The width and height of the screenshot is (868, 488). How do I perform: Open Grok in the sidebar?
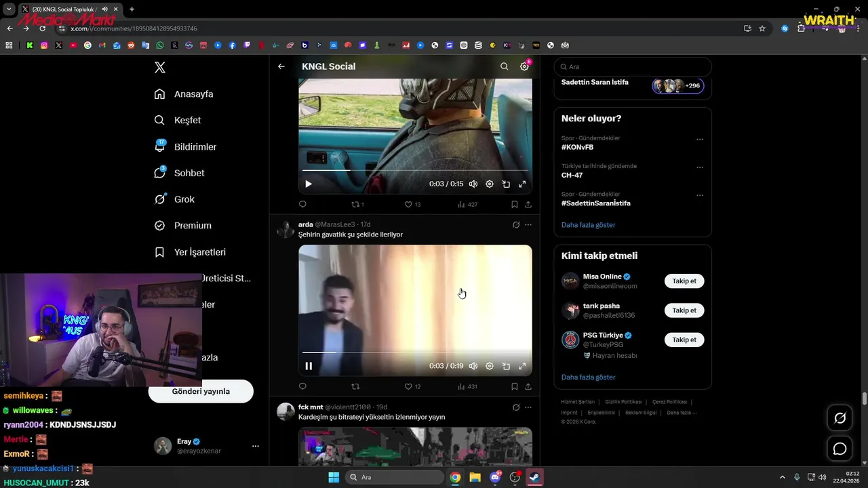coord(175,199)
